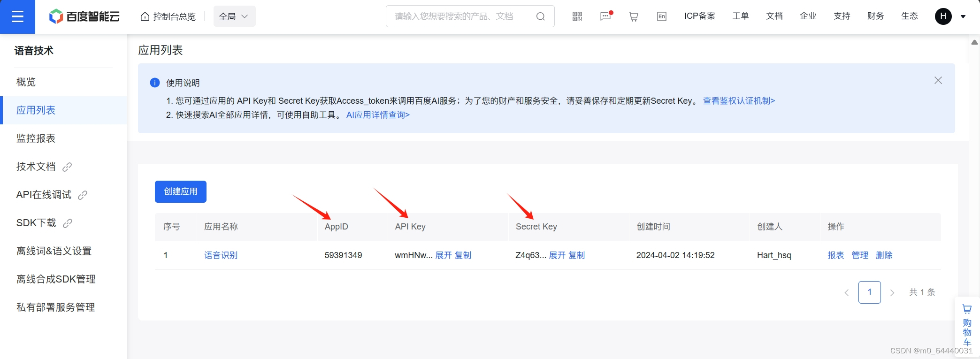Click the 创建应用 button
The height and width of the screenshot is (359, 980).
click(181, 191)
